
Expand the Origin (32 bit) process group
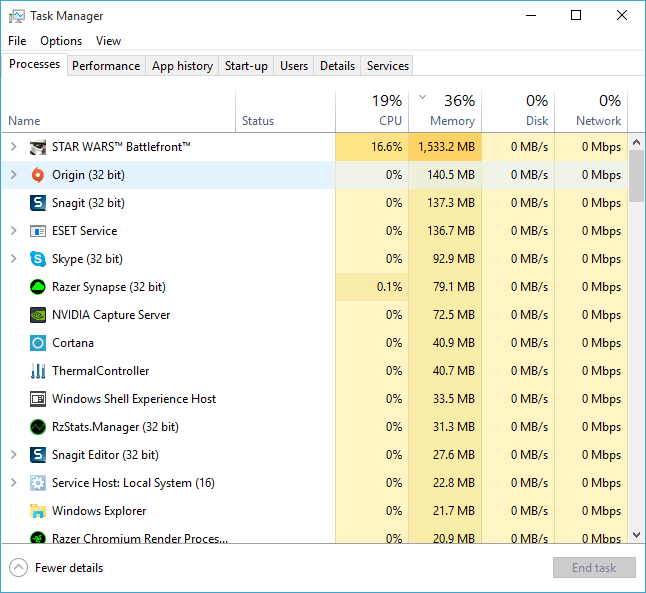point(14,175)
